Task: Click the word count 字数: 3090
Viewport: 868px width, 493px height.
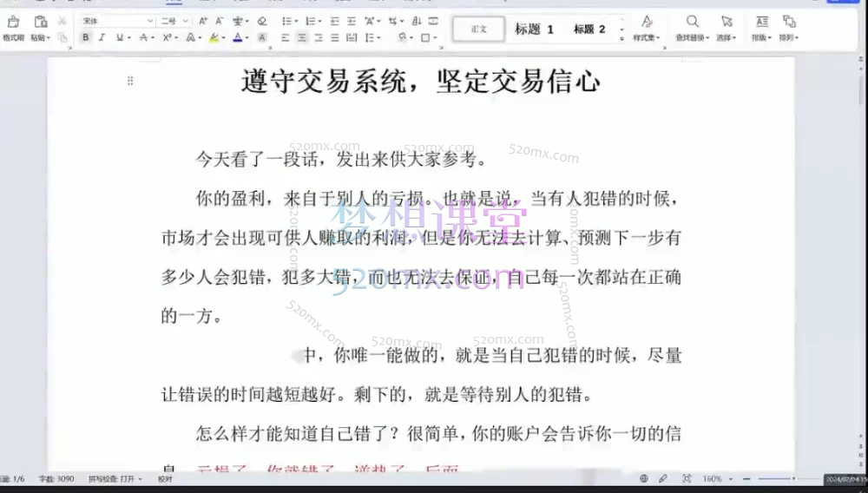Action: pos(56,478)
